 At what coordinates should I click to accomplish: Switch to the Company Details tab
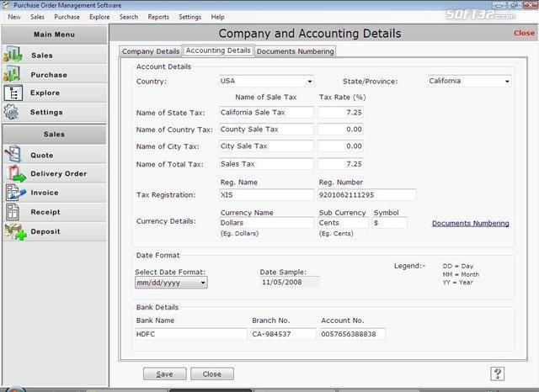(x=151, y=51)
